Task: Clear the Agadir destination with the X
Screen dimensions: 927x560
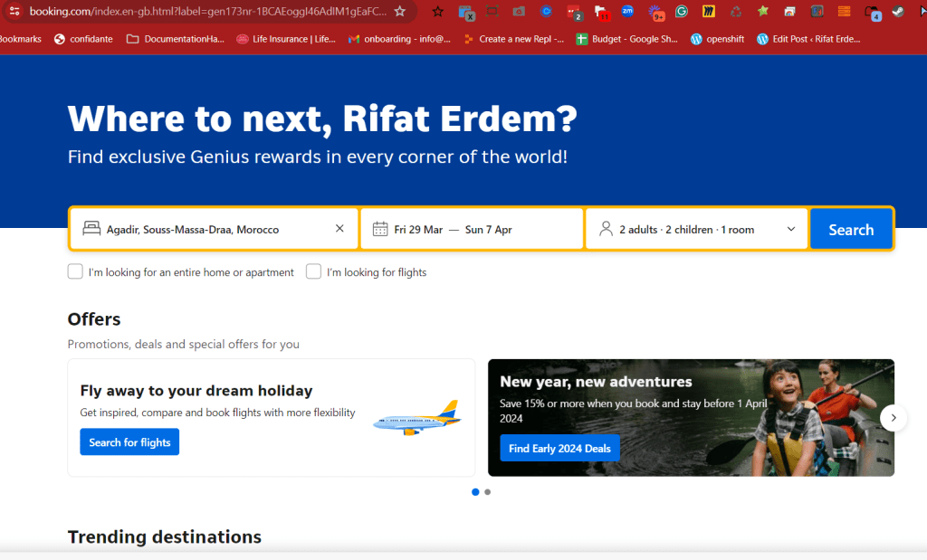Action: tap(339, 229)
